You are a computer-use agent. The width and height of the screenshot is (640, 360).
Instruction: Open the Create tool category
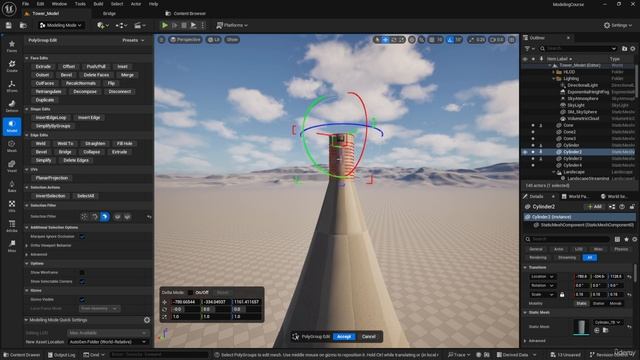(12, 66)
